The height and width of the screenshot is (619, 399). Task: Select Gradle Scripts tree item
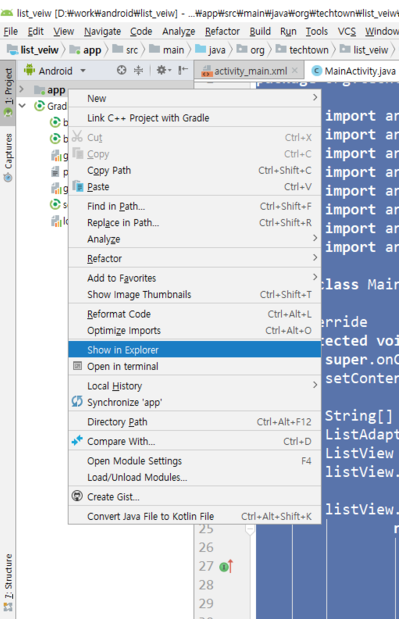(51, 106)
